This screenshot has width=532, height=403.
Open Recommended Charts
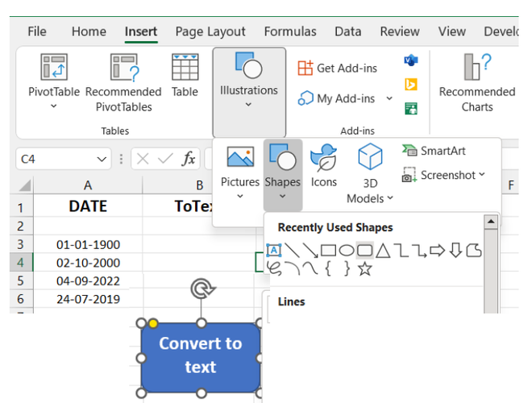coord(477,83)
